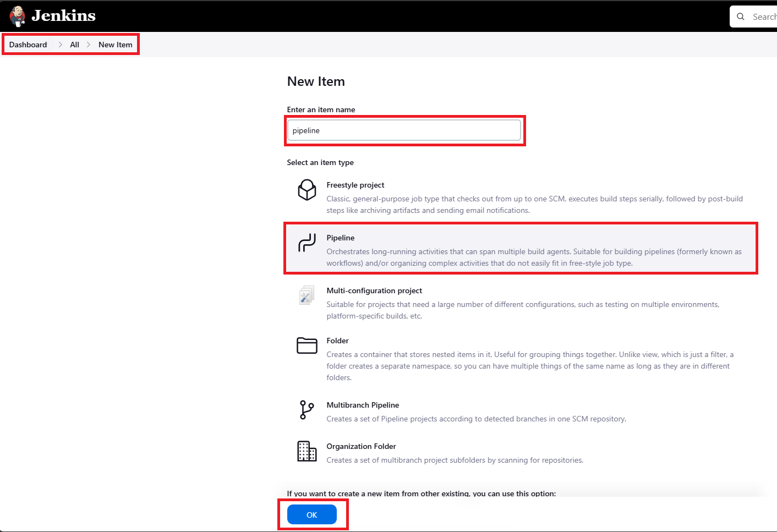Click the Jenkins title text in header
This screenshot has width=777, height=532.
[63, 16]
